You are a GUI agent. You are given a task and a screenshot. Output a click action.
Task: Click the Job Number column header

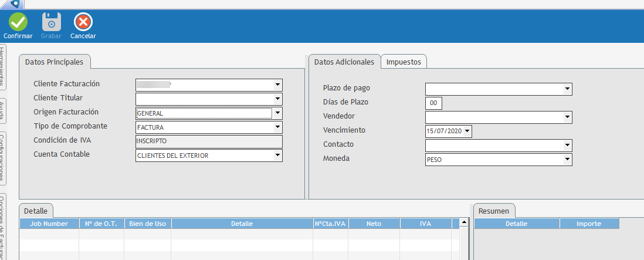[49, 224]
